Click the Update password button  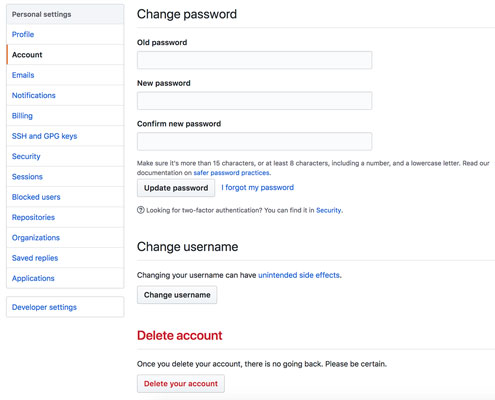pos(176,188)
